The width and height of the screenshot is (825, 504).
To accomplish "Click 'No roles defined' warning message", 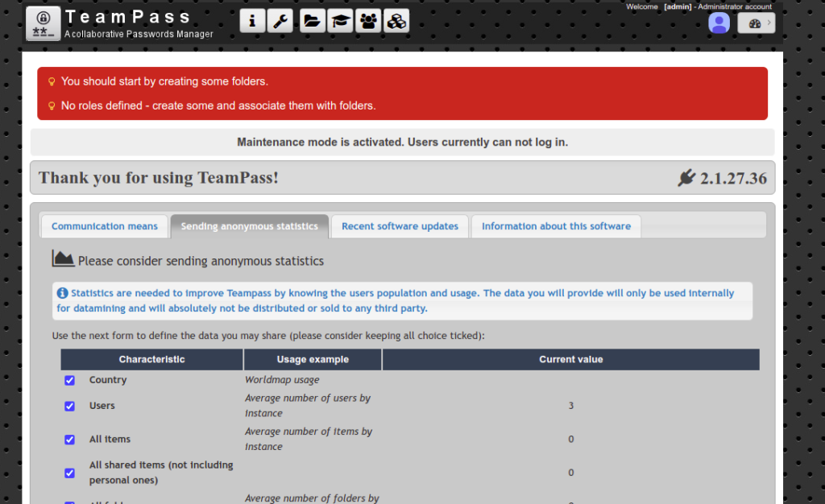I will (x=218, y=105).
